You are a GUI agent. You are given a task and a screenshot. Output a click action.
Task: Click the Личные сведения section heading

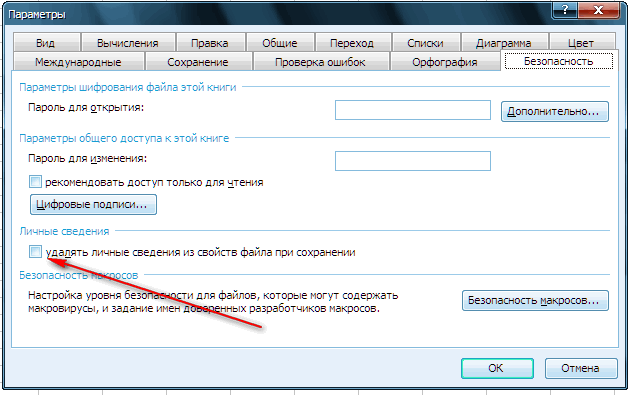64,231
